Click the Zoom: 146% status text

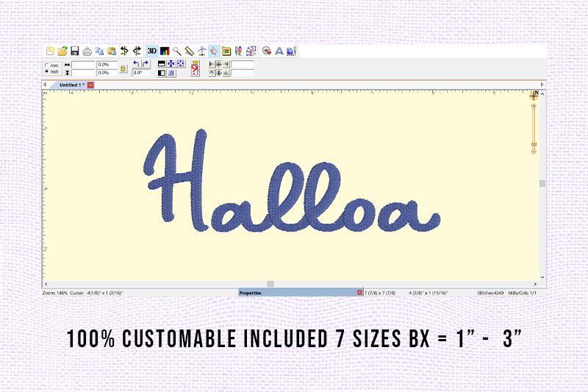[55, 293]
